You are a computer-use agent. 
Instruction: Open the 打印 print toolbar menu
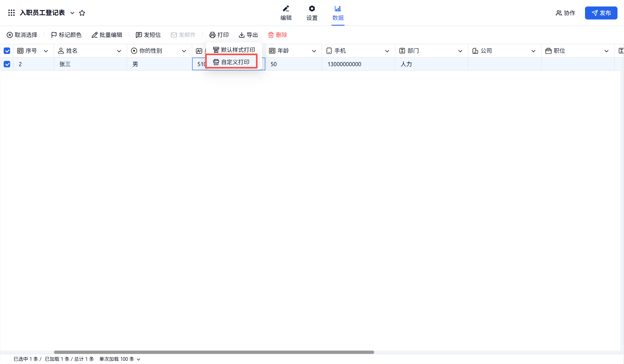click(219, 35)
